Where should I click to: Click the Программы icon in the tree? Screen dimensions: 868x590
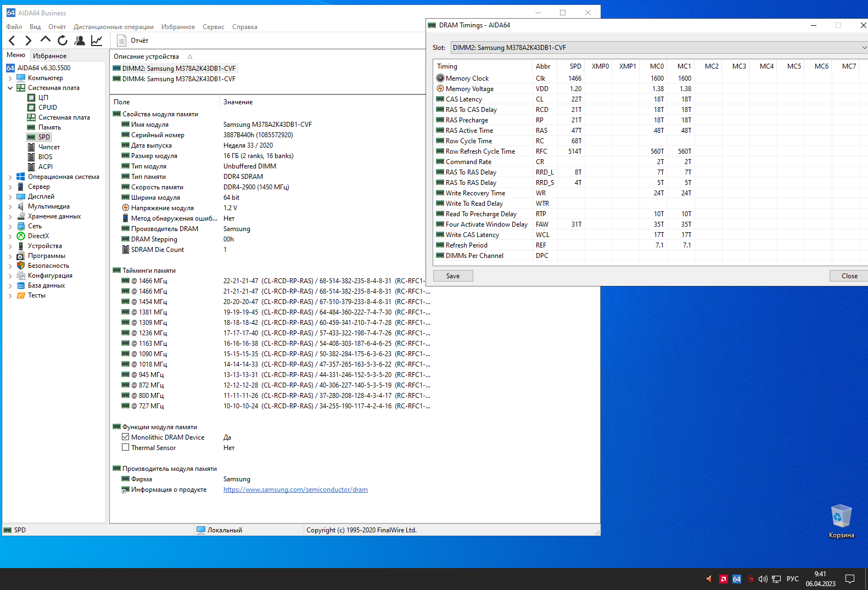coord(21,256)
